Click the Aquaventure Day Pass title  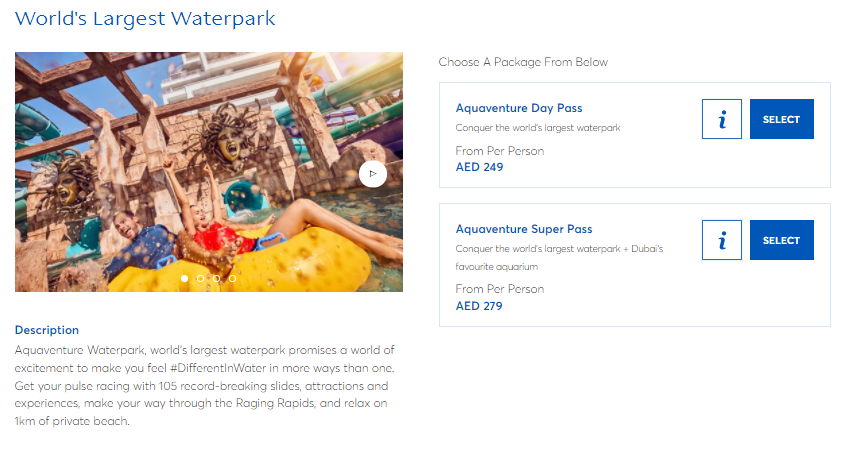pyautogui.click(x=518, y=108)
